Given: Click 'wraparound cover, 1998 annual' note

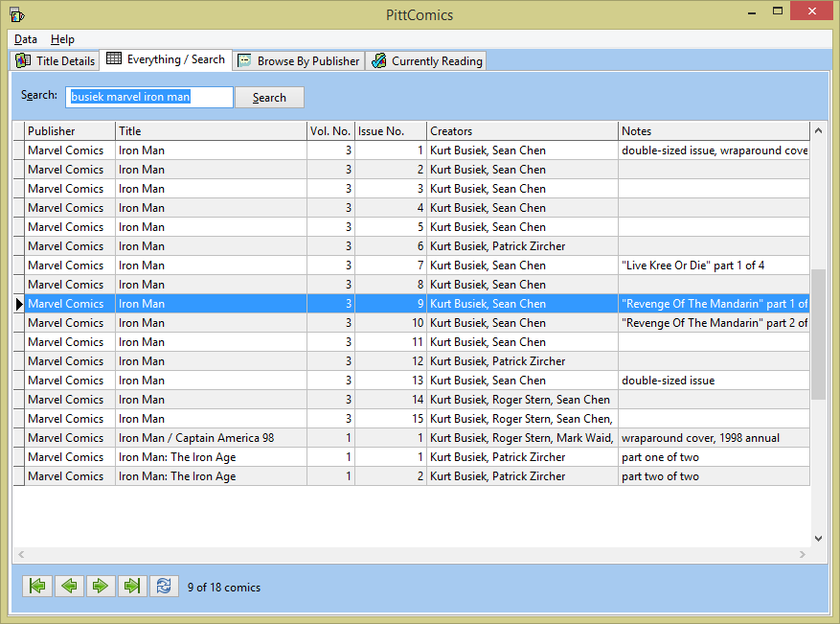Looking at the screenshot, I should (x=714, y=438).
